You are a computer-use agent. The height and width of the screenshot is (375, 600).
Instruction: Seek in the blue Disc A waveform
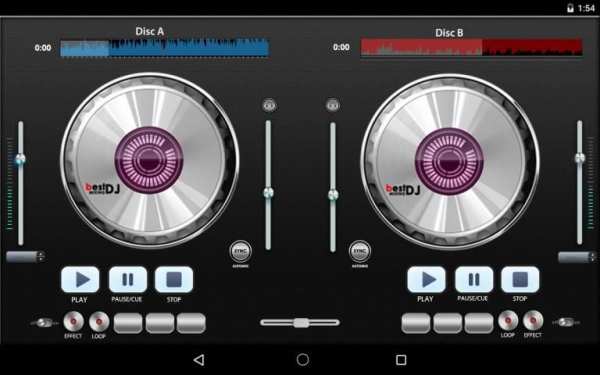165,48
